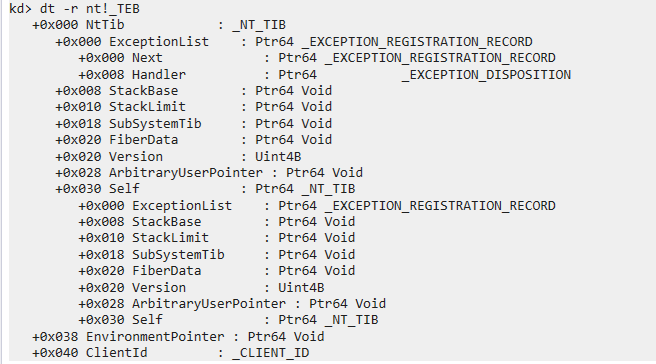Screen dimensions: 656x364
Task: Click the Next field's _EXCEPTION_REGISTRATION_RECORD type
Action: pos(440,58)
